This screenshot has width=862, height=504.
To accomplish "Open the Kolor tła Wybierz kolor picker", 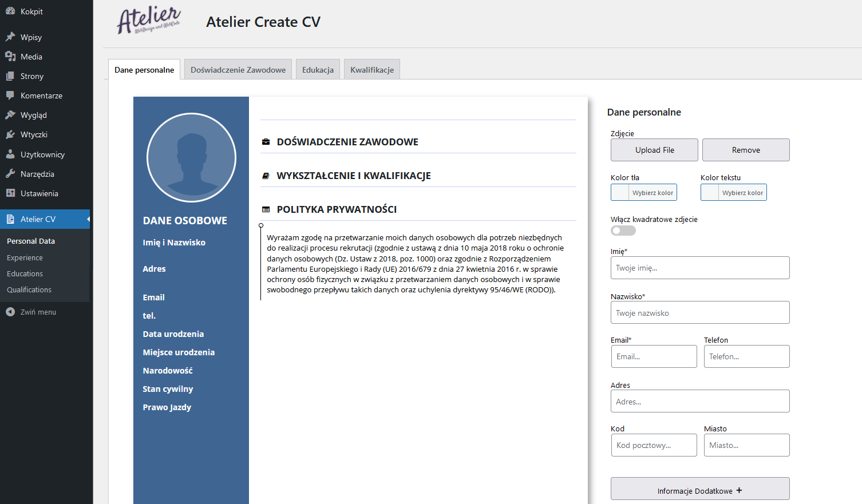I will (644, 192).
